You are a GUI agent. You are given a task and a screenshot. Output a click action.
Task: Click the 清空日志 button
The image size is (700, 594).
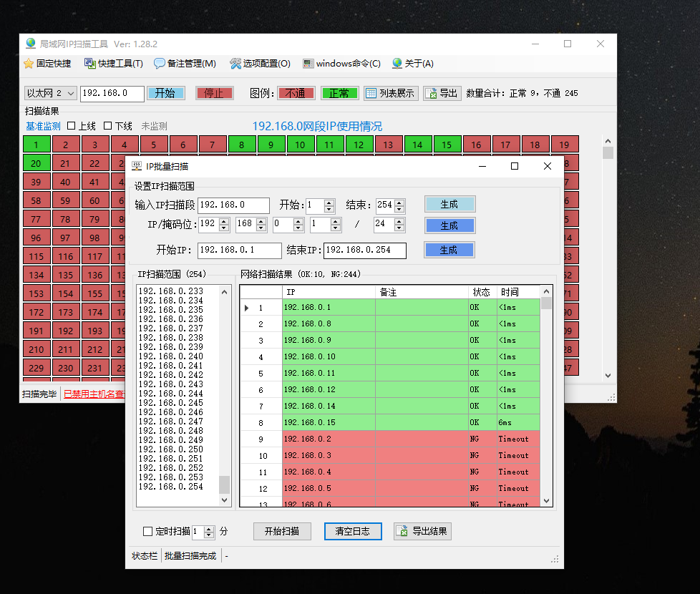click(x=353, y=531)
